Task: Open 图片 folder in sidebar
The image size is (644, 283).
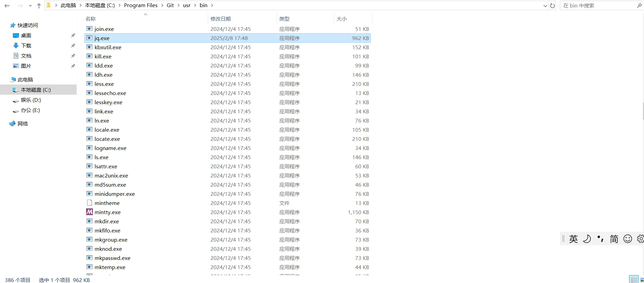Action: pyautogui.click(x=26, y=66)
